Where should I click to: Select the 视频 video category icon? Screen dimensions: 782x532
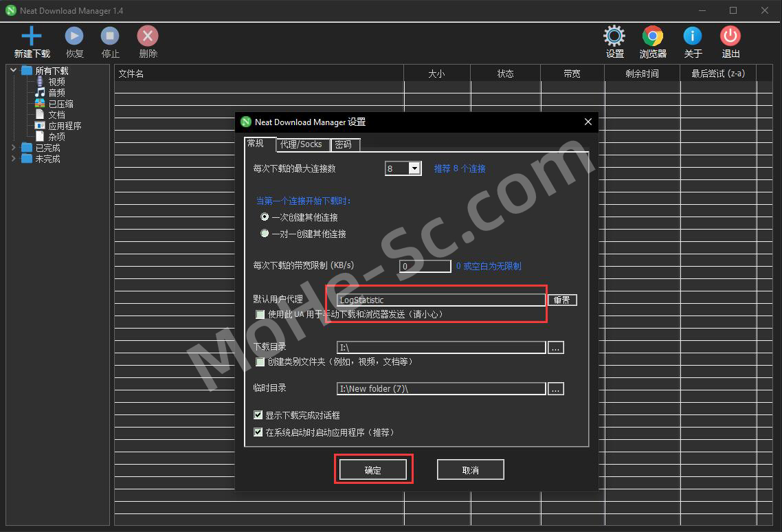pos(40,81)
